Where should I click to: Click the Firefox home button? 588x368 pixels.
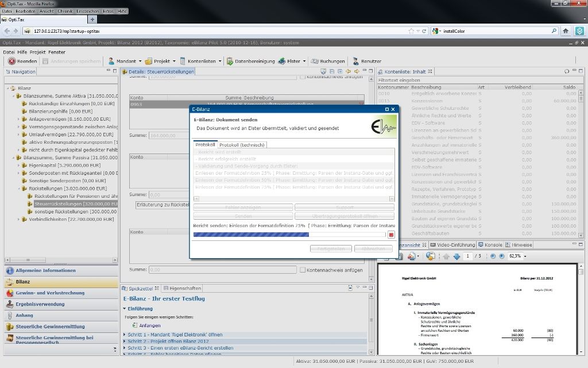(x=566, y=31)
